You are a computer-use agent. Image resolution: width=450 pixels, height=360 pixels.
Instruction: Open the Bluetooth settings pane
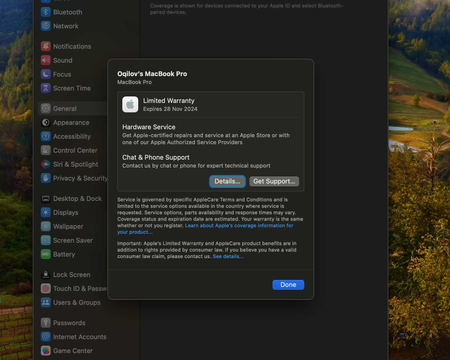click(x=68, y=12)
